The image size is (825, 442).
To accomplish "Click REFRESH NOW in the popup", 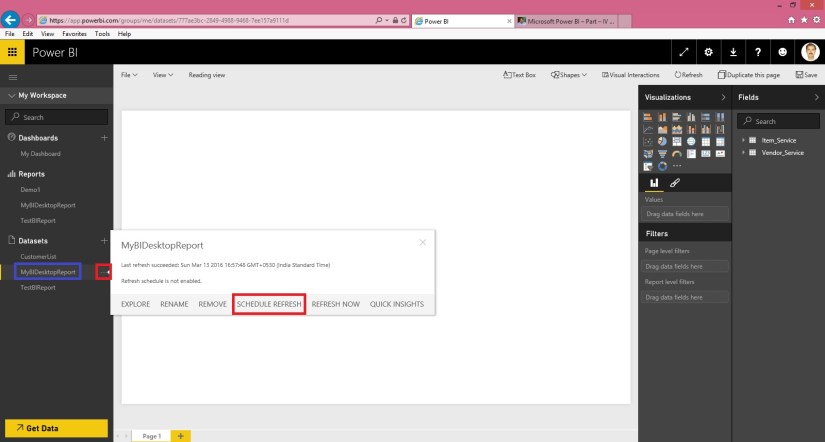I will [336, 304].
